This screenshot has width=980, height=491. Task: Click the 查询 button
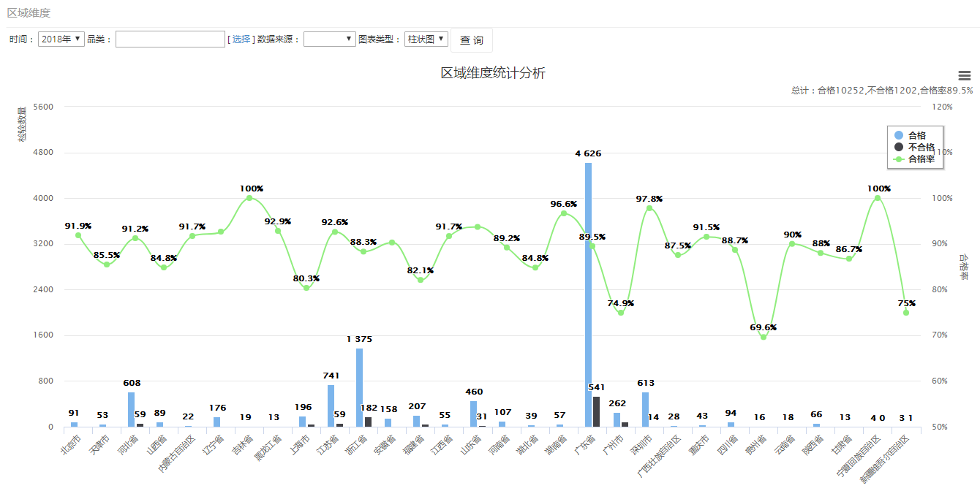pyautogui.click(x=472, y=40)
